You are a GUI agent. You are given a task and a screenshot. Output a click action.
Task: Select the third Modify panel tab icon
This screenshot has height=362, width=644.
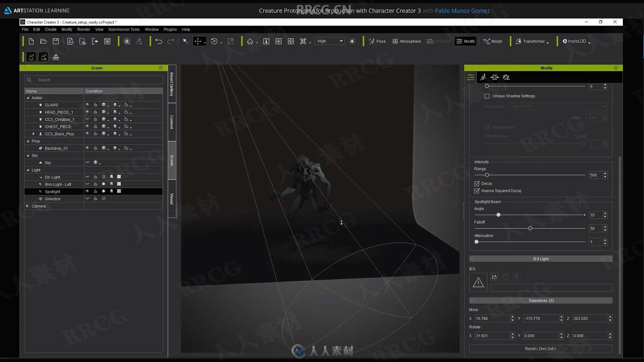(x=494, y=77)
